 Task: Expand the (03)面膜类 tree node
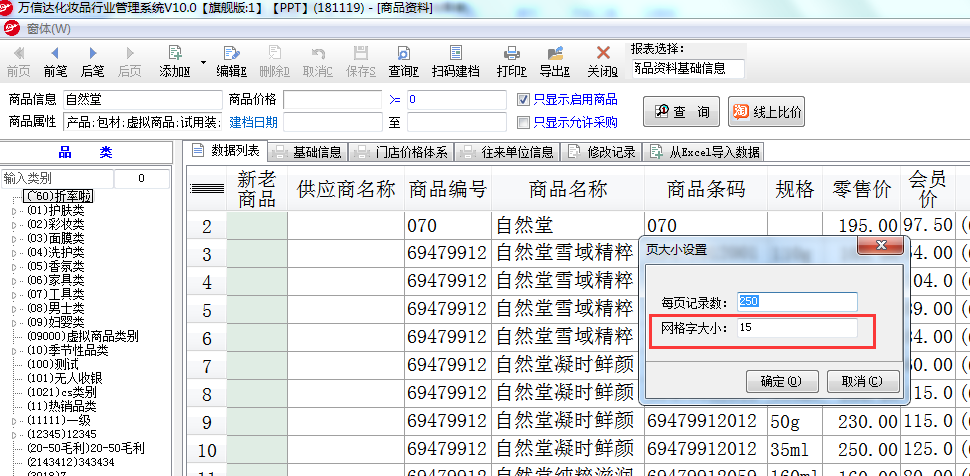[x=14, y=239]
